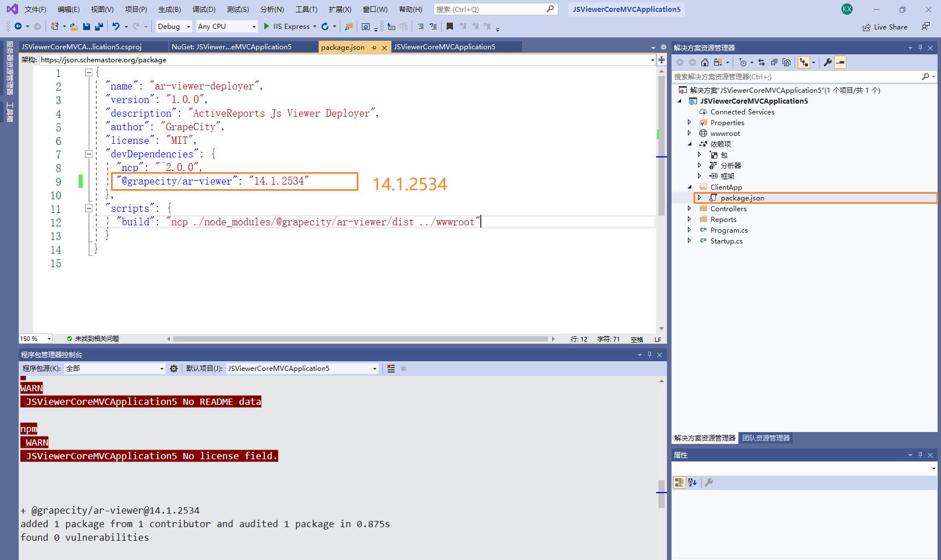Switch to the 团队资源管理器 Team Explorer tab
Screen dimensions: 941x560
tap(766, 438)
